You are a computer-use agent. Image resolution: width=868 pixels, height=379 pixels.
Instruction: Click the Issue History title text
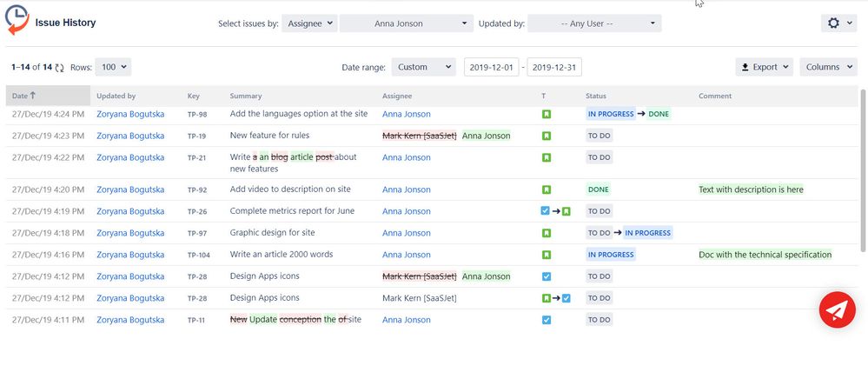(x=65, y=23)
